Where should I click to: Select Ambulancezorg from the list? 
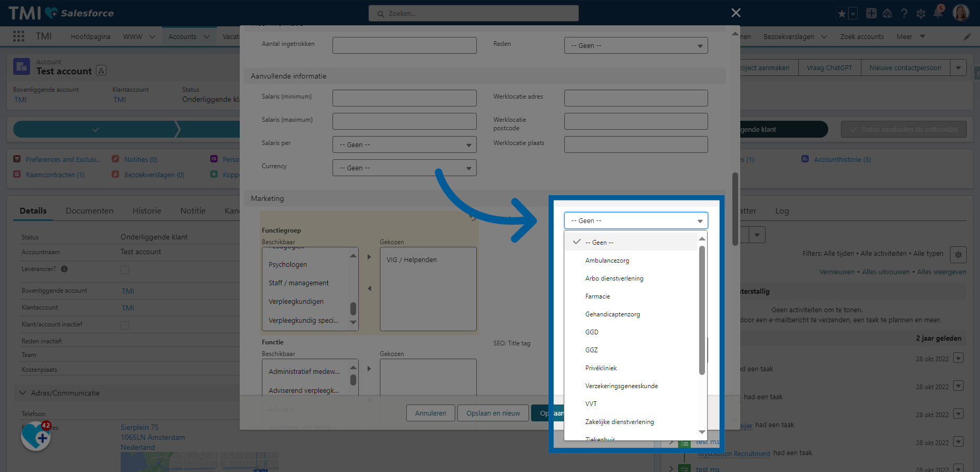(631, 261)
